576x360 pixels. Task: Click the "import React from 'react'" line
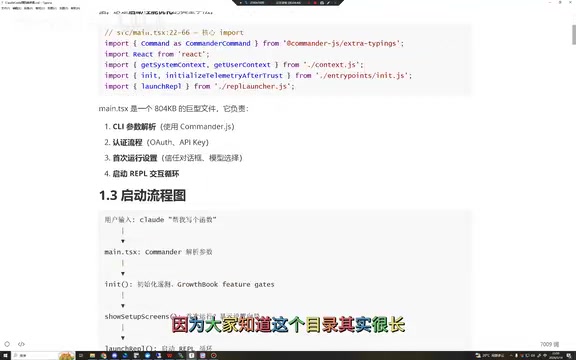coord(157,54)
